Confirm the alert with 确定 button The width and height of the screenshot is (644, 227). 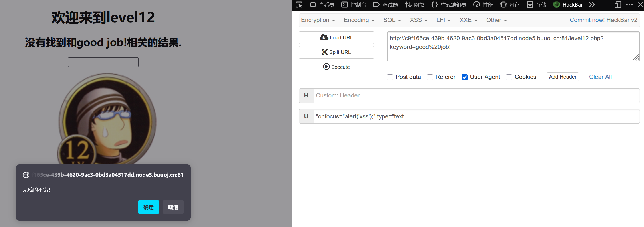(148, 207)
